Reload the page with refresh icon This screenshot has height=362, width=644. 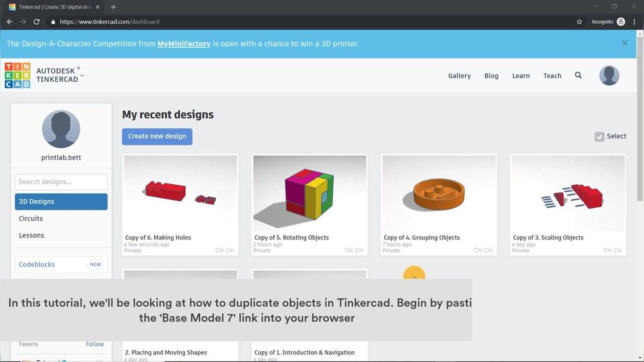tap(36, 22)
